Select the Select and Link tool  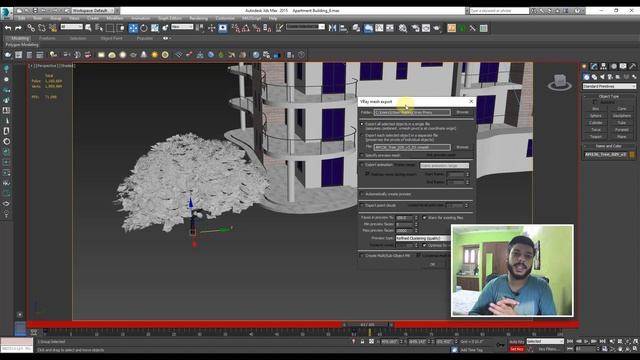[x=31, y=28]
